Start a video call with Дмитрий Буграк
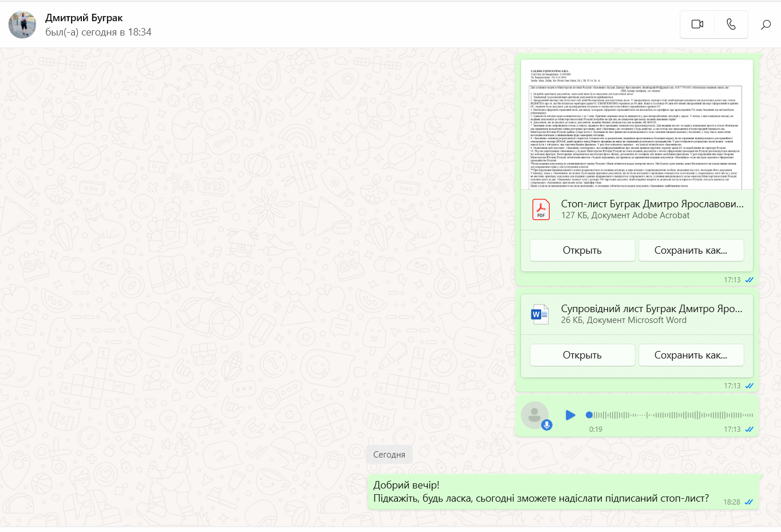The width and height of the screenshot is (781, 532). (x=697, y=24)
